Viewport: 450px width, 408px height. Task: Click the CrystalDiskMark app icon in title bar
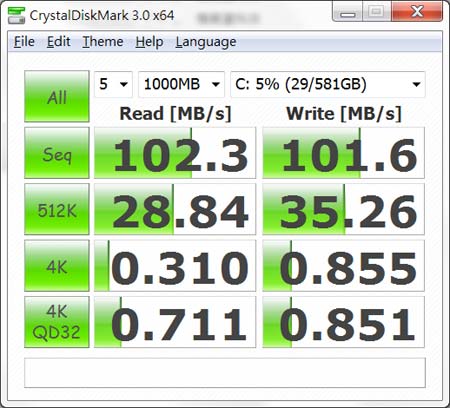16,15
